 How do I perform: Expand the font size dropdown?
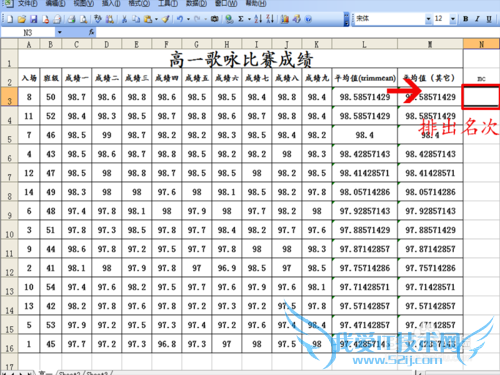click(x=453, y=19)
